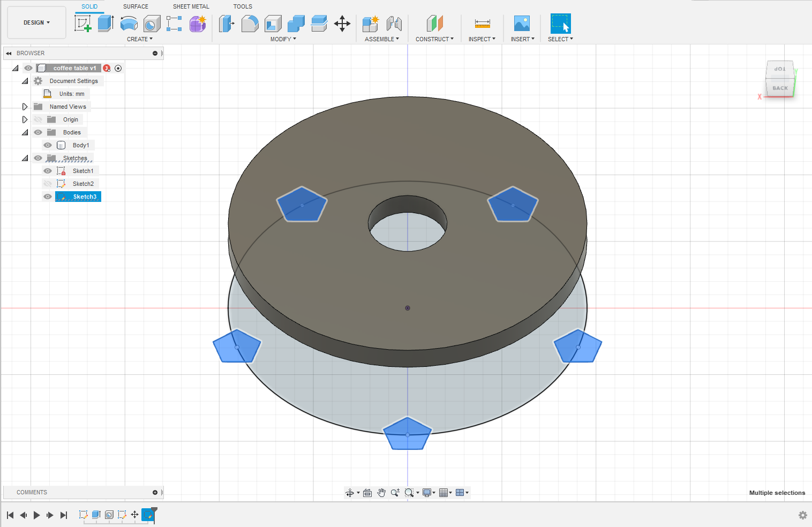Switch to the SURFACE tab
Image resolution: width=812 pixels, height=527 pixels.
click(136, 6)
